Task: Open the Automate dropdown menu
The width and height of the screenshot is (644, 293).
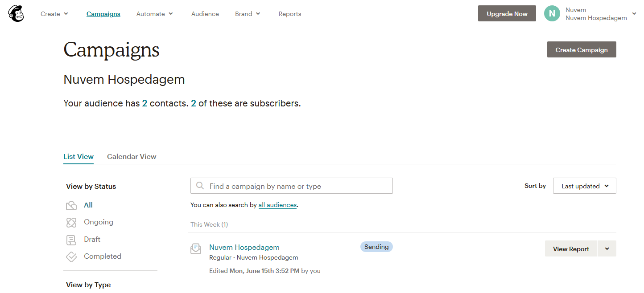Action: pos(155,14)
